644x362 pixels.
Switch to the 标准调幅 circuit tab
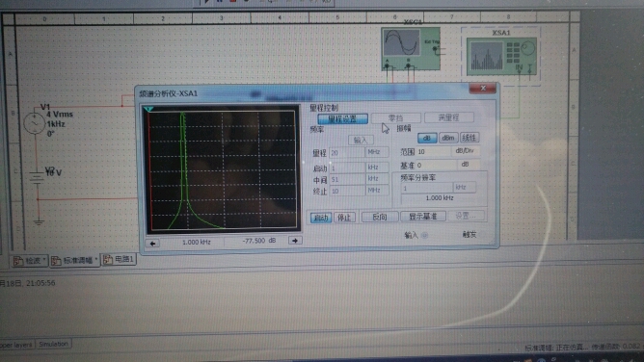click(x=74, y=261)
